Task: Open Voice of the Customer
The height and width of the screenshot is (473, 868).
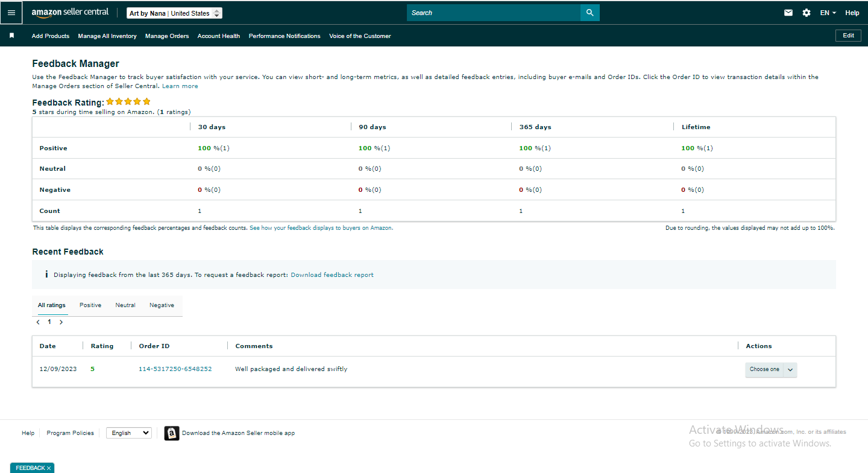Action: [x=360, y=36]
